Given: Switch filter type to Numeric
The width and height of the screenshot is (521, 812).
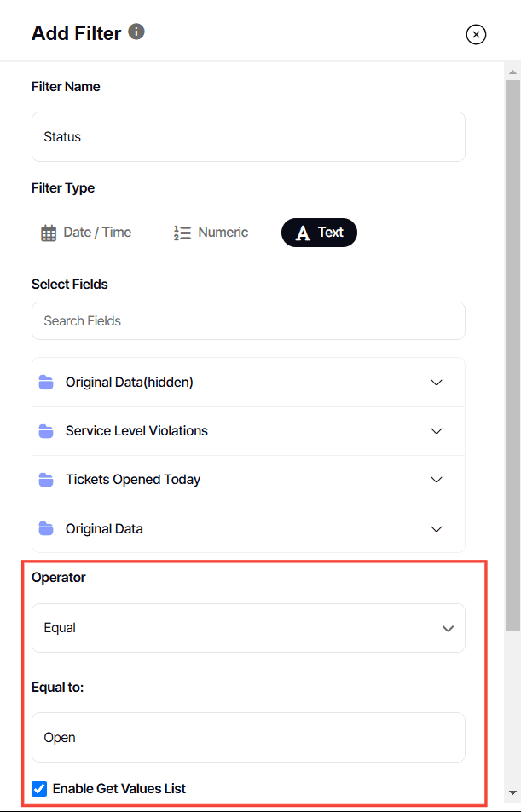Looking at the screenshot, I should point(211,232).
